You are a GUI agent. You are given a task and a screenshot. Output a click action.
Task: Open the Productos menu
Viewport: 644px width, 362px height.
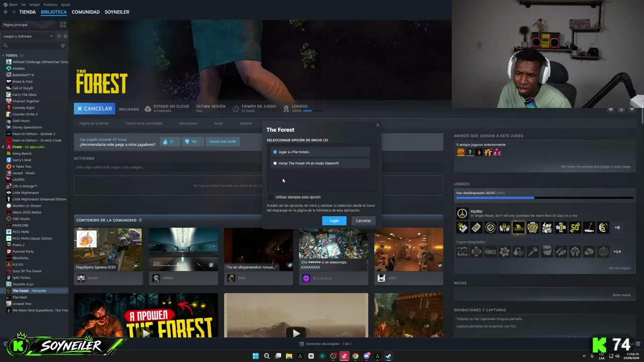coord(50,5)
